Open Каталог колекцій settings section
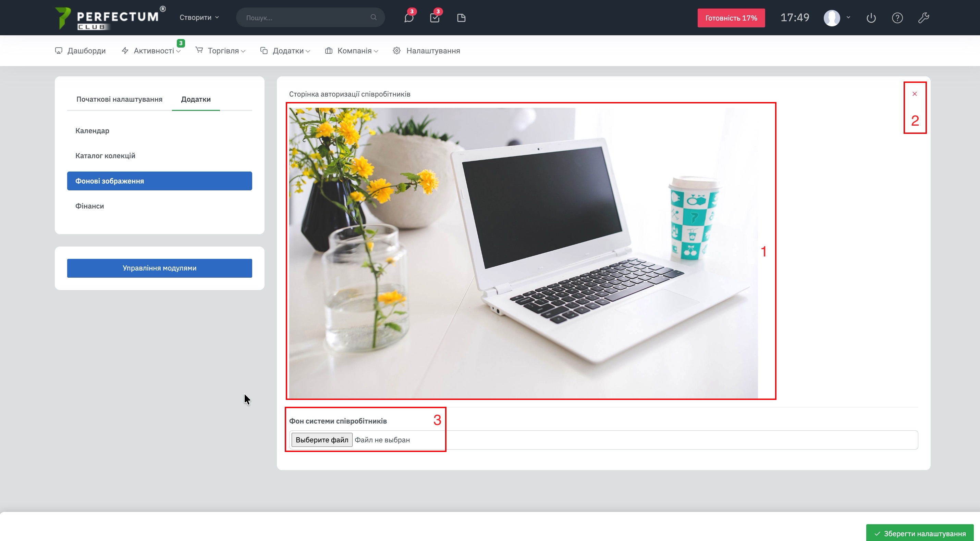This screenshot has height=541, width=980. (105, 155)
